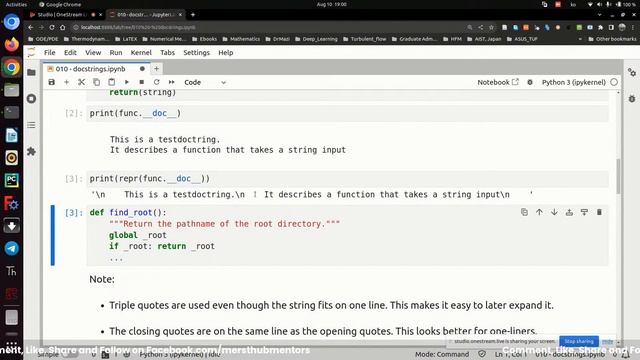This screenshot has width=640, height=360.
Task: Copy the selected cell from the toolbar
Action: [96, 82]
